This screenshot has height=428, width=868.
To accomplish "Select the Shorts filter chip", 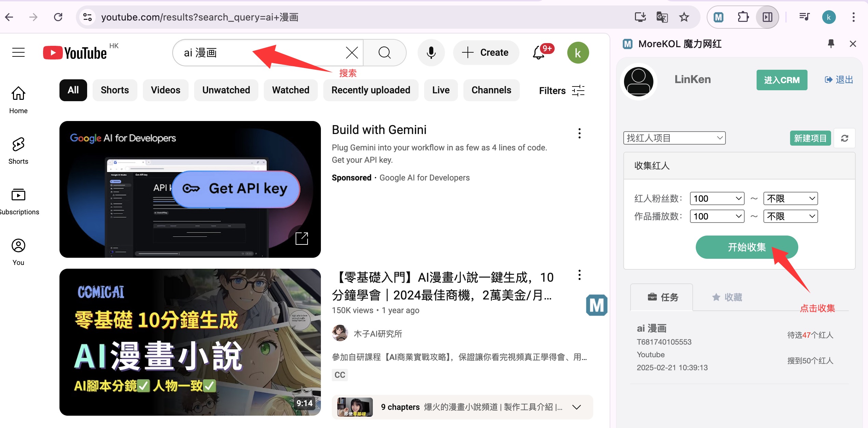I will [115, 90].
